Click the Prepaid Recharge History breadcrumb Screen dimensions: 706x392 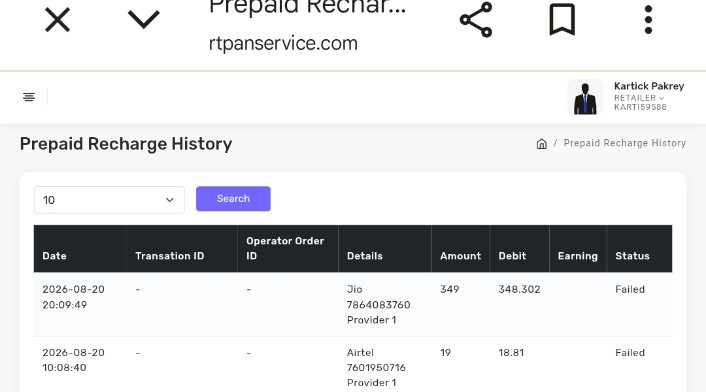(625, 143)
